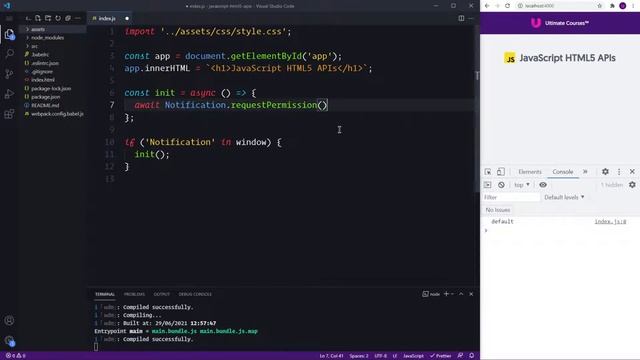Open the Search view in the activity bar
Image resolution: width=640 pixels, height=360 pixels.
(9, 53)
